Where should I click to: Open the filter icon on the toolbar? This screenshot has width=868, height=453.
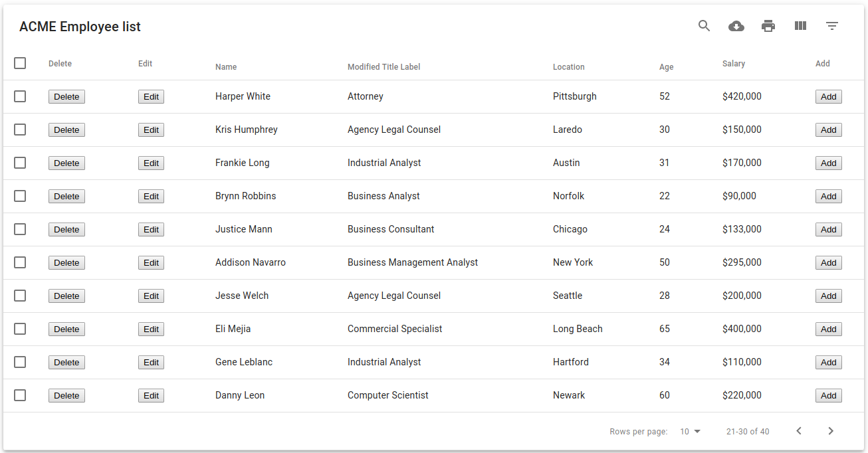point(831,26)
